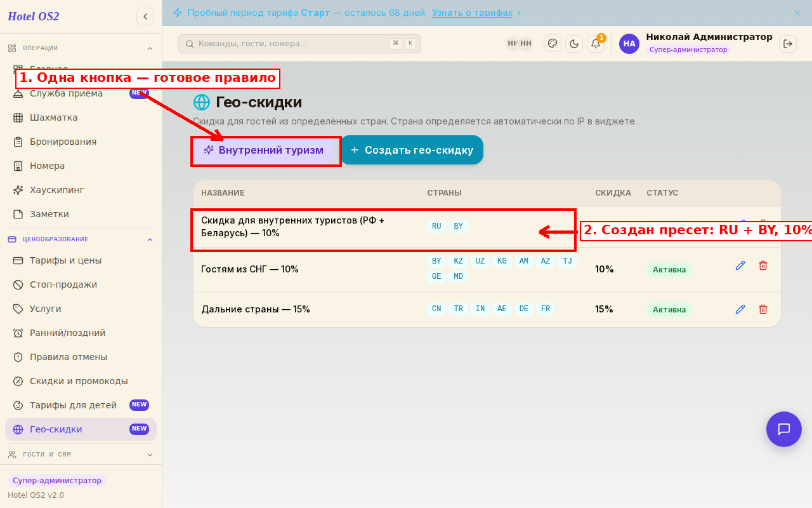Collapse the sidebar with chevron button
The image size is (812, 508).
145,17
